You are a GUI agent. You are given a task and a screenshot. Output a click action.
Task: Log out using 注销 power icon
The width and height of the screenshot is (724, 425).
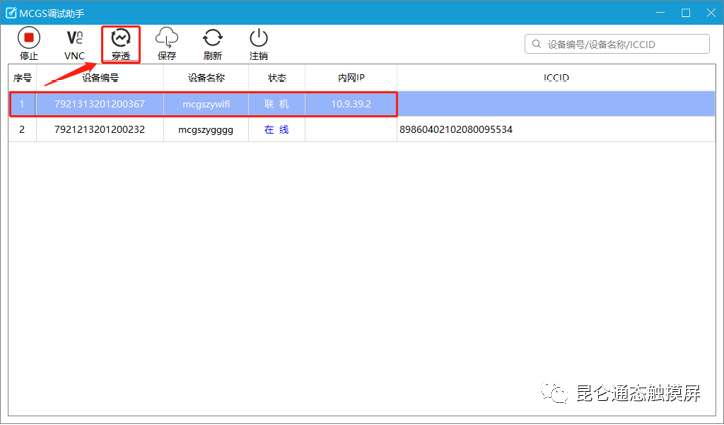(x=259, y=38)
